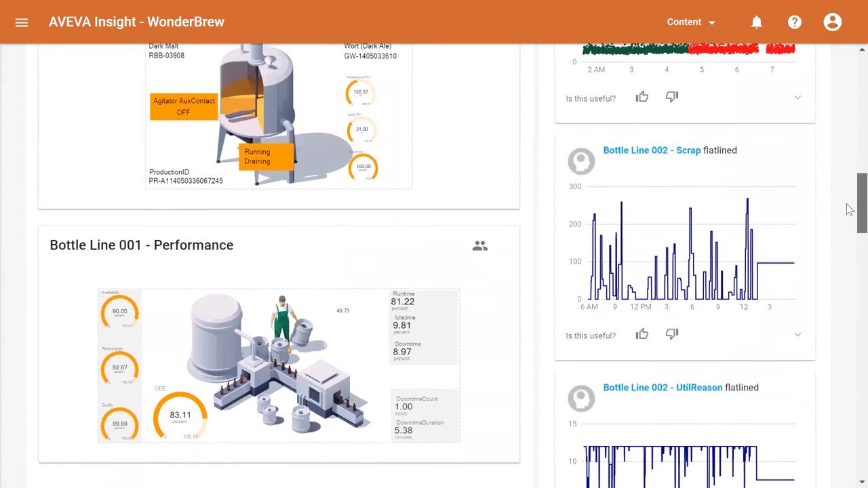
Task: Open the notifications bell
Action: [757, 22]
